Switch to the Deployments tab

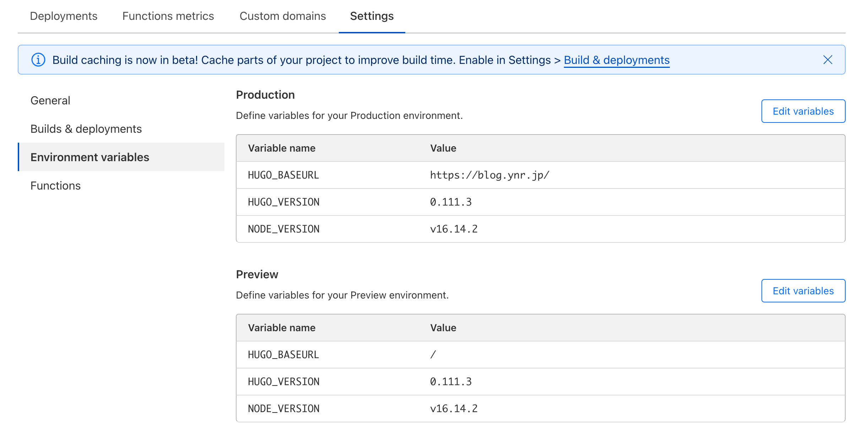click(x=64, y=16)
